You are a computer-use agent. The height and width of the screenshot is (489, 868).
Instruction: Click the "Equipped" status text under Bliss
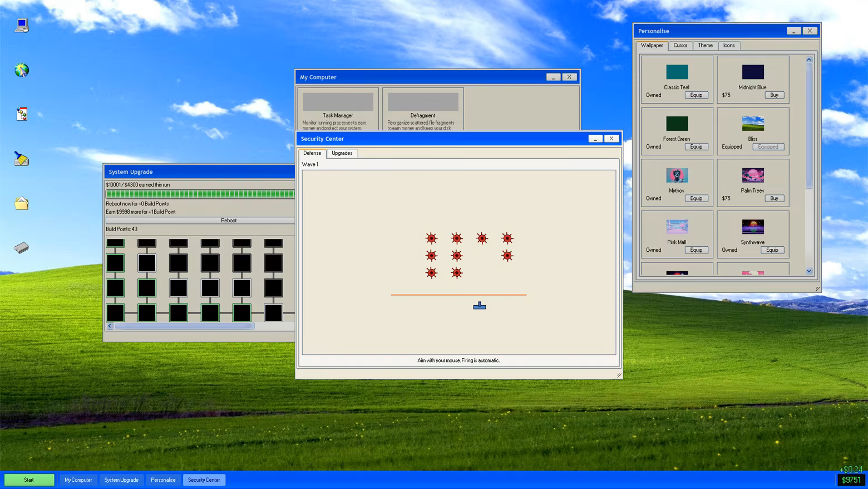732,147
